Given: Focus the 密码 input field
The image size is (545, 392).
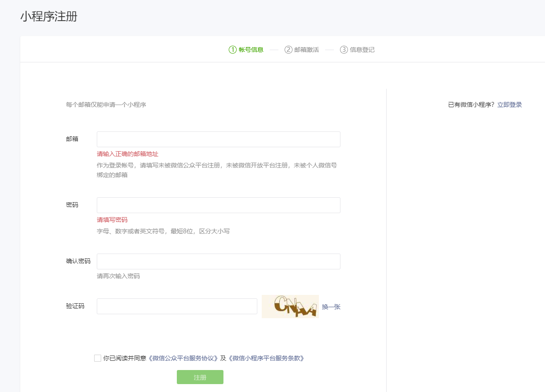Looking at the screenshot, I should (219, 205).
